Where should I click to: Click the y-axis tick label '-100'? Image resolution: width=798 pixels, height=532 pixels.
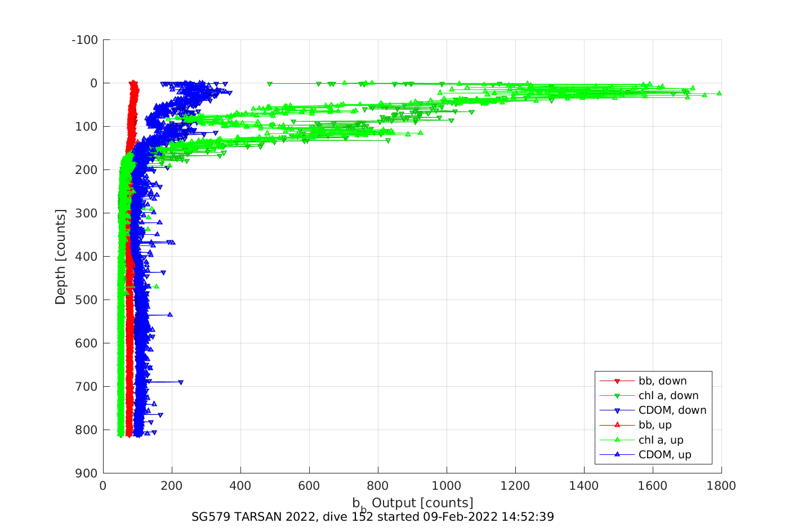point(85,40)
